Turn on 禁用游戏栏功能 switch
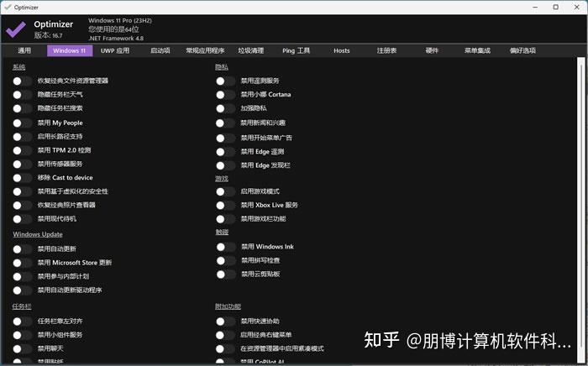This screenshot has width=588, height=366. 225,219
